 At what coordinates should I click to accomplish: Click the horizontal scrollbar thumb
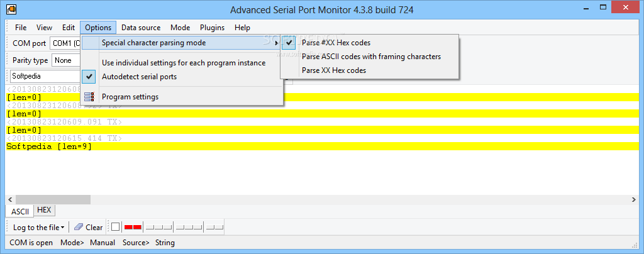point(53,199)
